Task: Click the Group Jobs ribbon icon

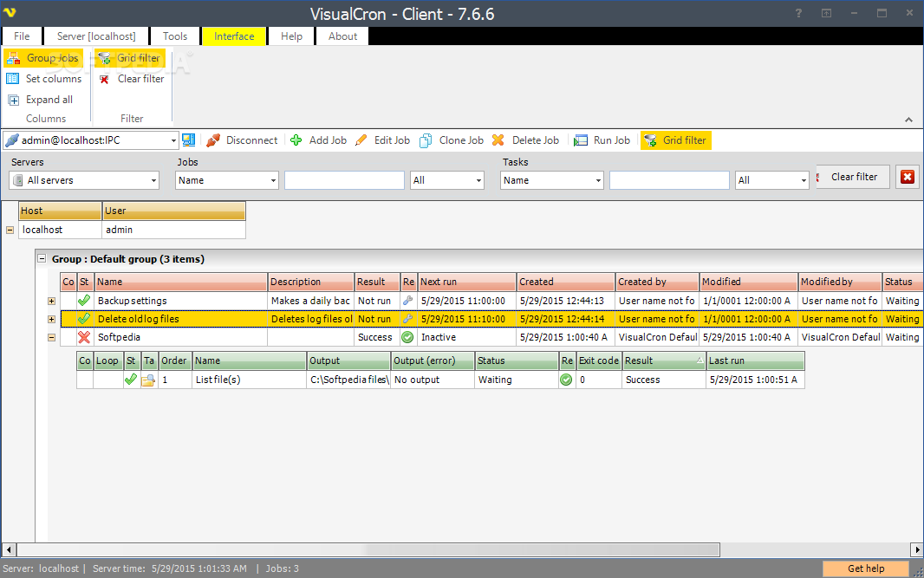Action: pyautogui.click(x=13, y=58)
